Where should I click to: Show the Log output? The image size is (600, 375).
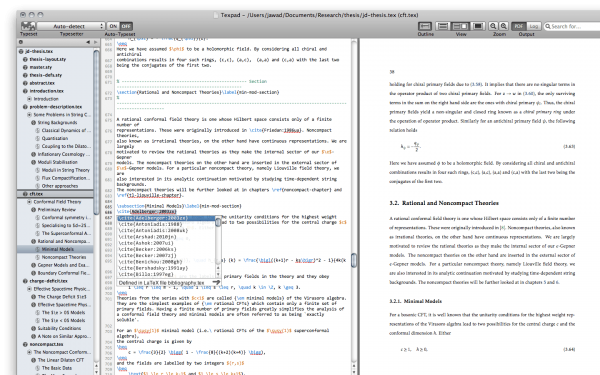(533, 26)
